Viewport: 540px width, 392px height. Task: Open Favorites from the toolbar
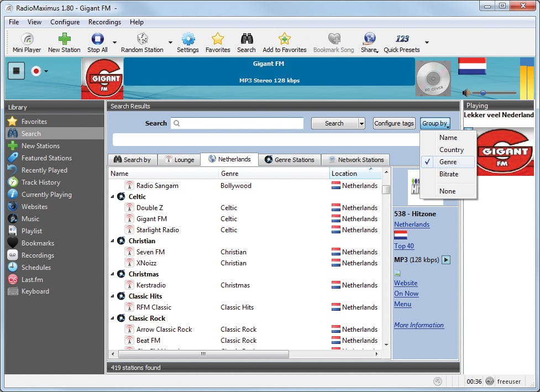click(218, 43)
